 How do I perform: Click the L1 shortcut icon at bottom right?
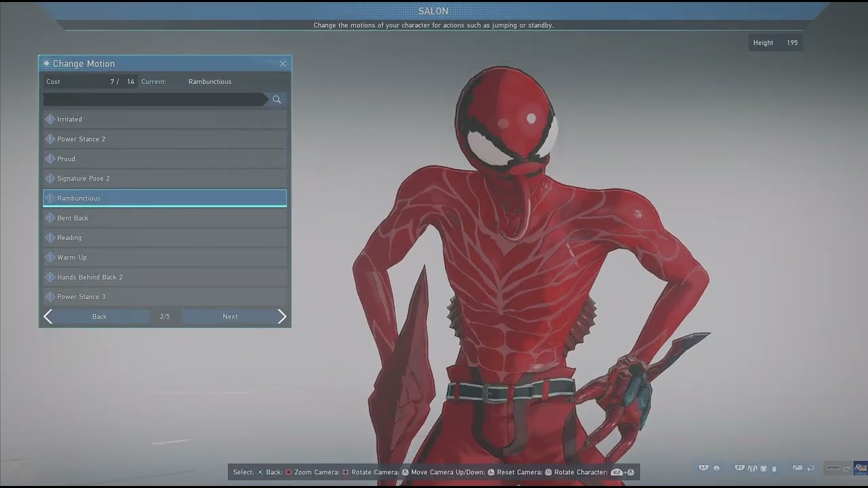point(704,468)
